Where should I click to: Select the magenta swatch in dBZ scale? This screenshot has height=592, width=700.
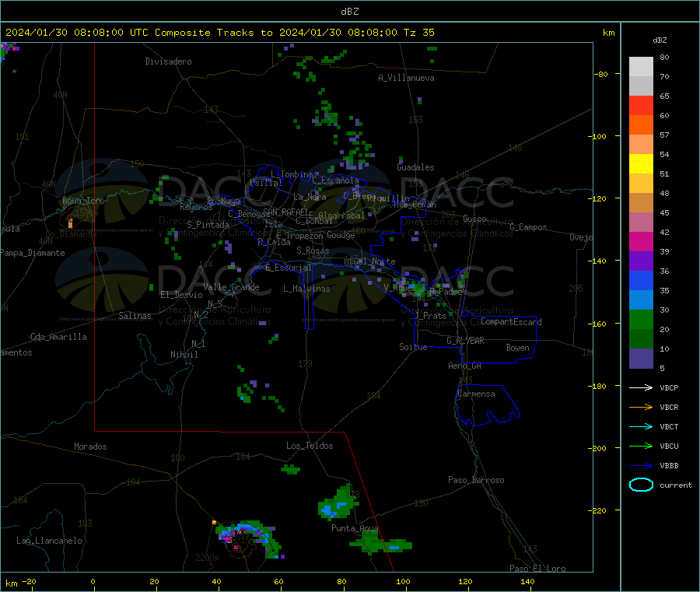(x=641, y=241)
